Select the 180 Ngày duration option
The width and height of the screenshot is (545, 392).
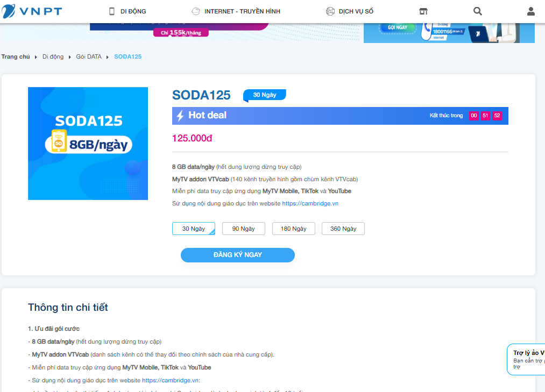[x=293, y=229]
